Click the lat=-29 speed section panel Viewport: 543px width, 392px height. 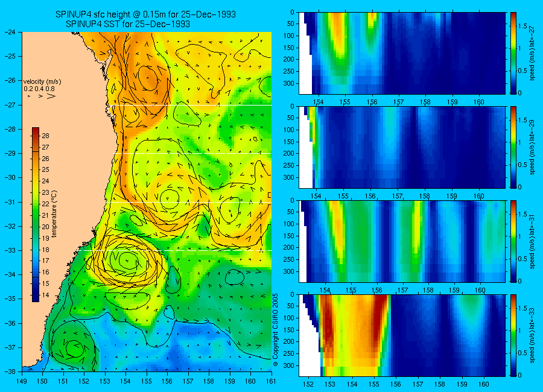[402, 147]
